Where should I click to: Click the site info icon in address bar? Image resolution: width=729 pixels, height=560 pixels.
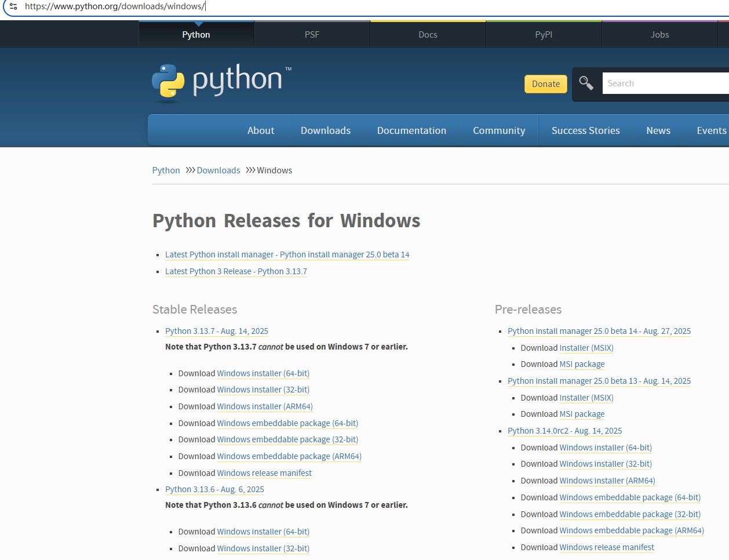tap(13, 6)
